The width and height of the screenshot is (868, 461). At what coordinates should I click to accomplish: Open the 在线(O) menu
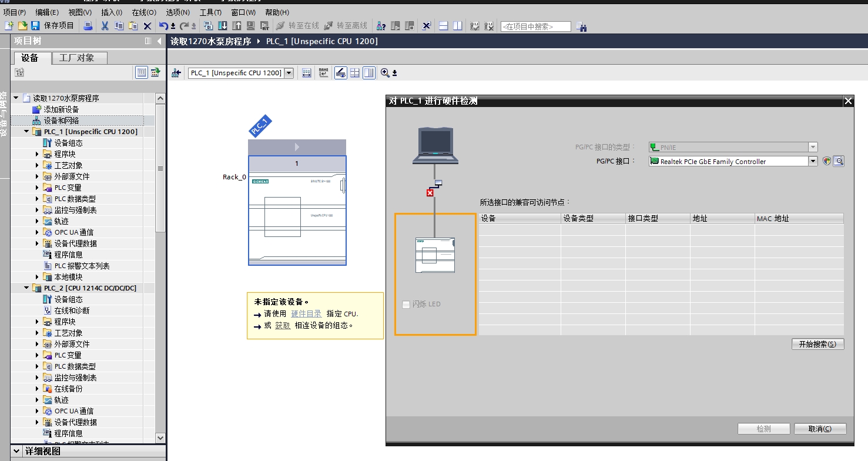click(143, 12)
